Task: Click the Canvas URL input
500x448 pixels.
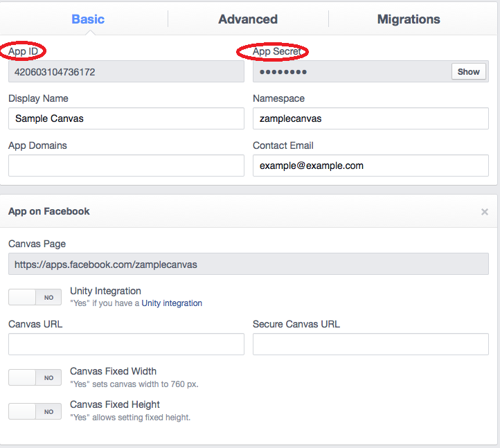Action: pyautogui.click(x=126, y=344)
